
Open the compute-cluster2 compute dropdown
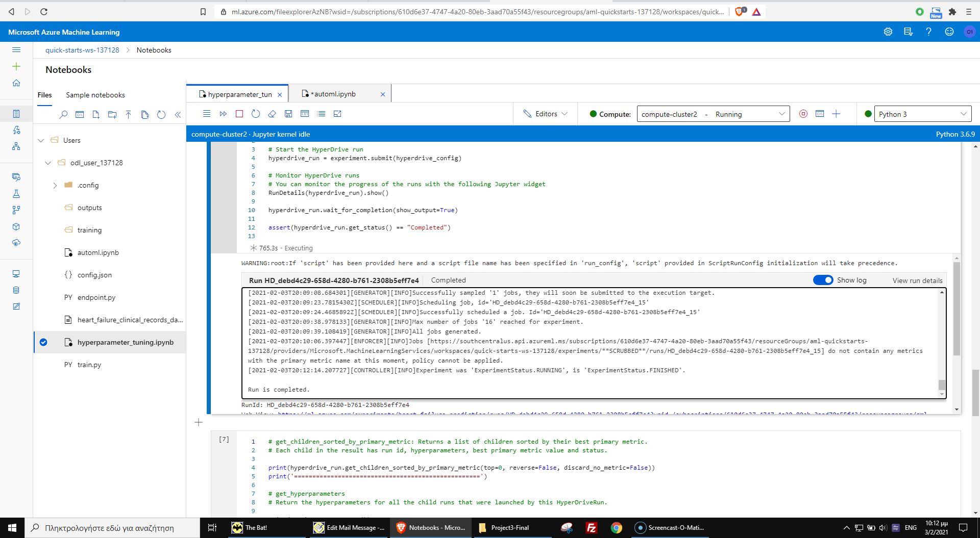pos(713,114)
